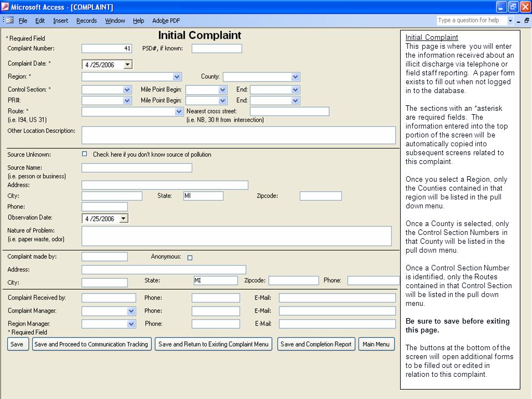Screen dimensions: 532x399
Task: Open End dropdown on PR# row
Action: tap(295, 100)
